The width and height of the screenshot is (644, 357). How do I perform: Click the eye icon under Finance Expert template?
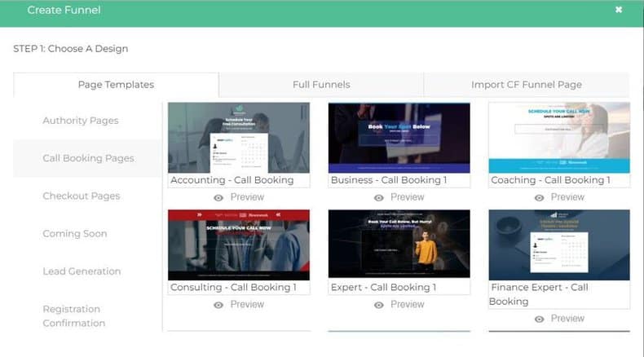coord(539,319)
